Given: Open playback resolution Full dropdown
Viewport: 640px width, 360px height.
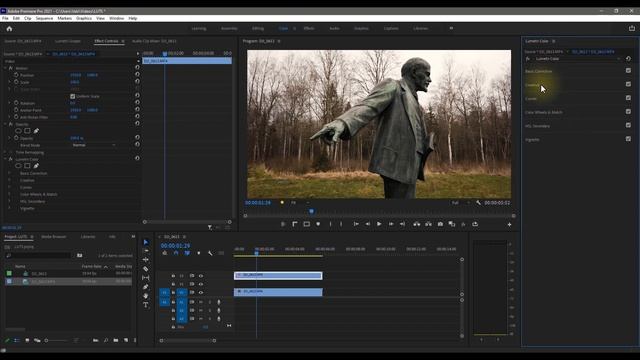Looking at the screenshot, I should coord(460,202).
